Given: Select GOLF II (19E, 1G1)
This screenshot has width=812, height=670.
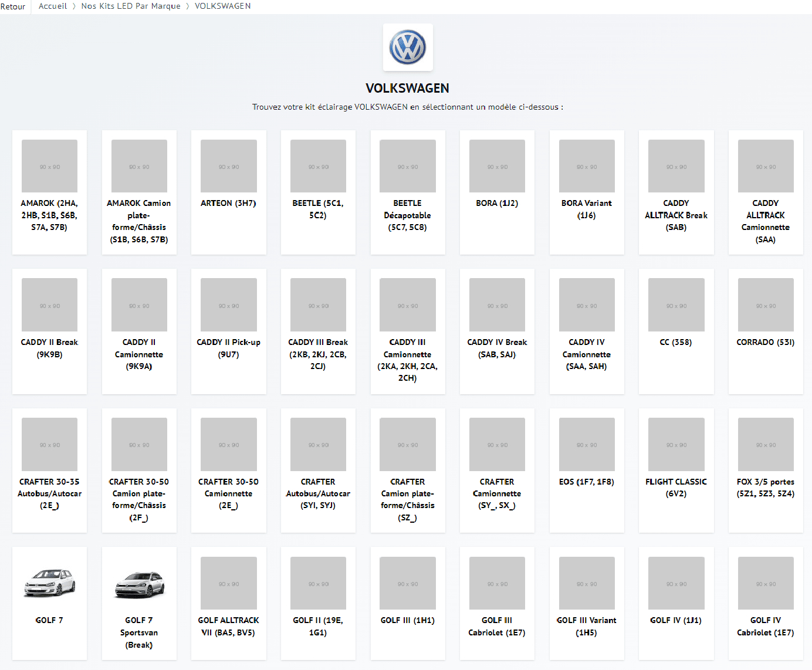Looking at the screenshot, I should tap(318, 604).
